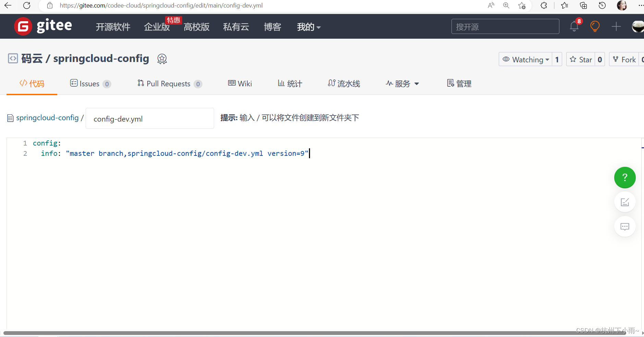This screenshot has width=644, height=337.
Task: Open 私有云 in top navigation
Action: 236,27
